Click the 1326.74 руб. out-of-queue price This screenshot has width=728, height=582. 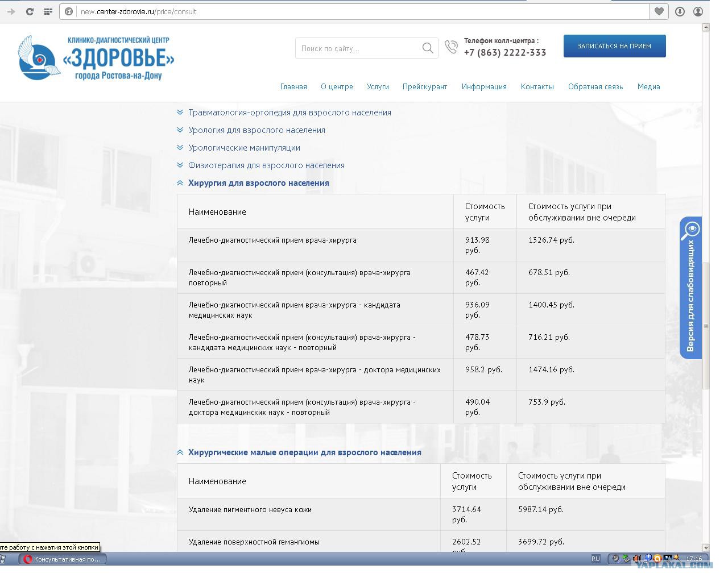point(551,240)
